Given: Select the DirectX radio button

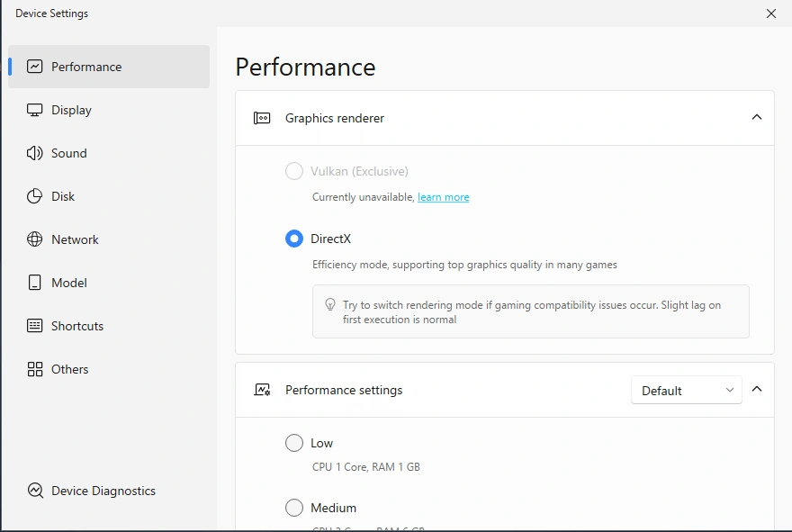Looking at the screenshot, I should tap(294, 239).
